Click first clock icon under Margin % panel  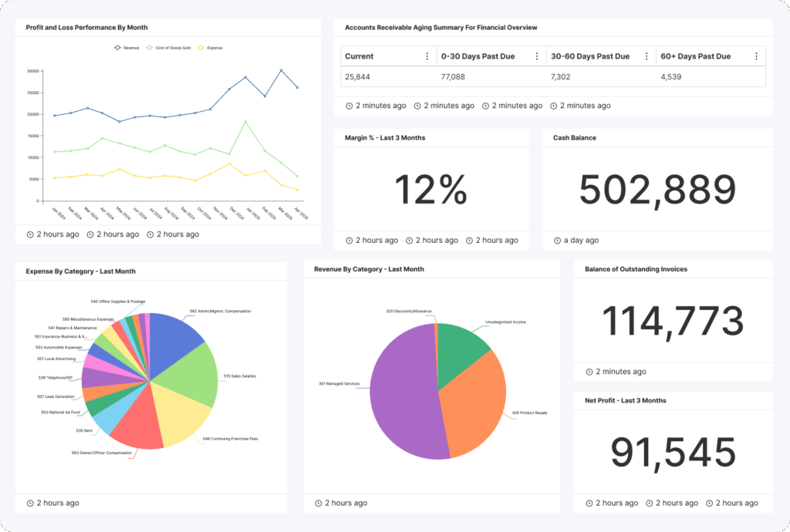click(x=349, y=241)
